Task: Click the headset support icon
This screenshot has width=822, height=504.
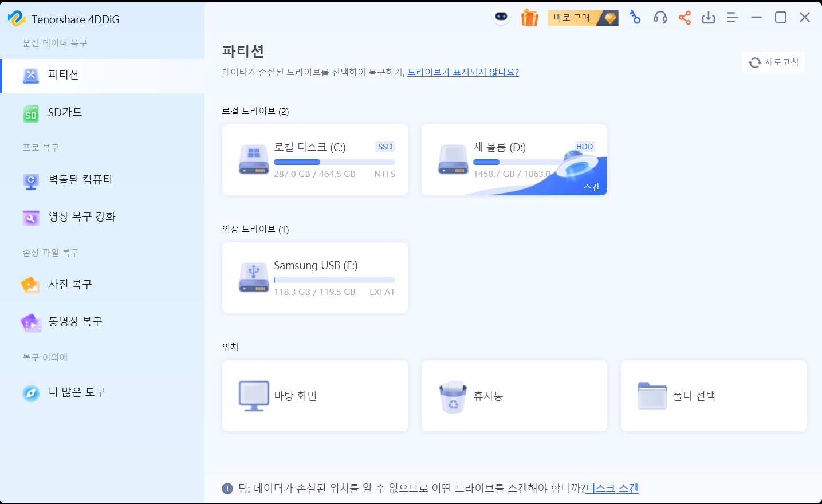Action: click(x=660, y=18)
